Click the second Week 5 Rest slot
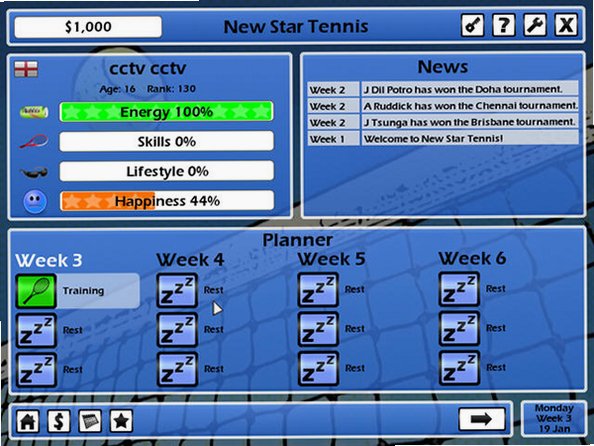This screenshot has width=594, height=446. point(318,329)
